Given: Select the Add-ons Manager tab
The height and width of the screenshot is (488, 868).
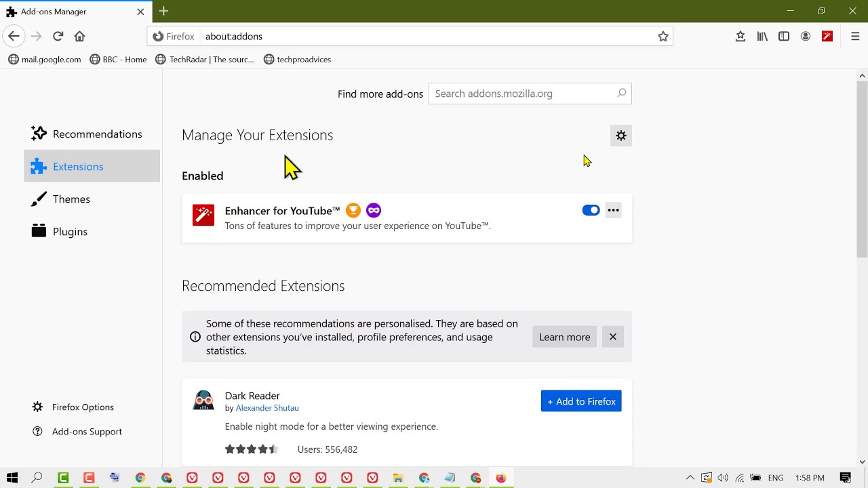Looking at the screenshot, I should [75, 12].
